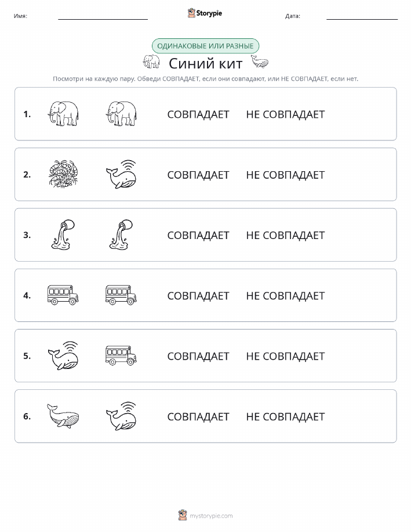Click the spouting whale in row 2
Screen dimensions: 411x532
[121, 175]
